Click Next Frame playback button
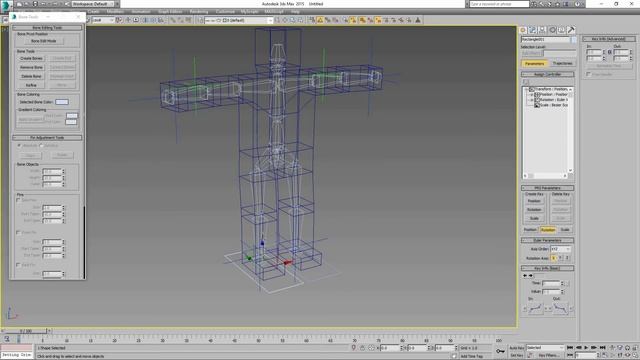 click(x=594, y=347)
